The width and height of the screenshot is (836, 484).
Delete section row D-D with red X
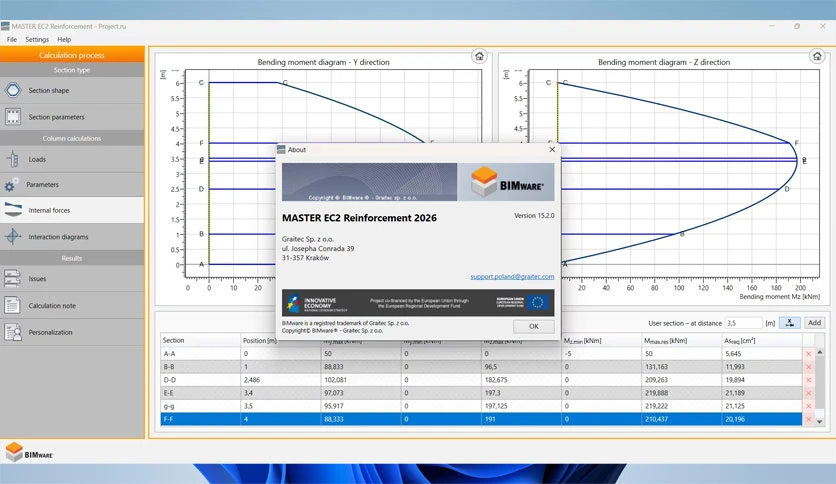coord(808,380)
